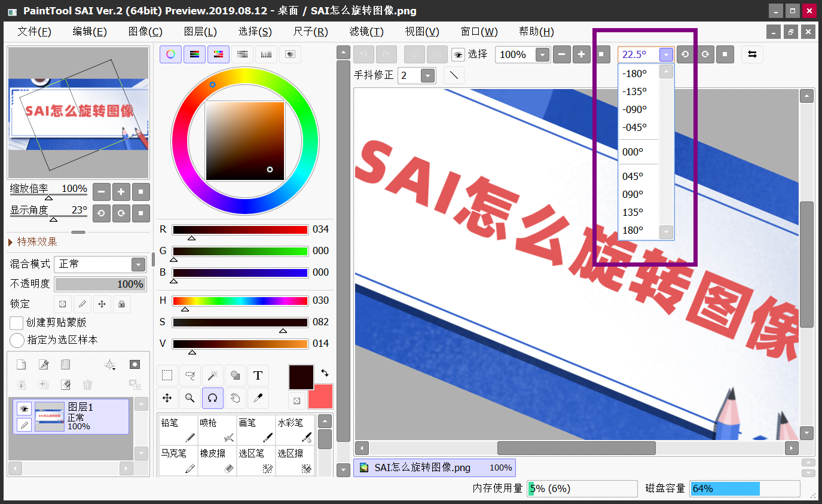Reset view rotation in top toolbar

coord(725,54)
